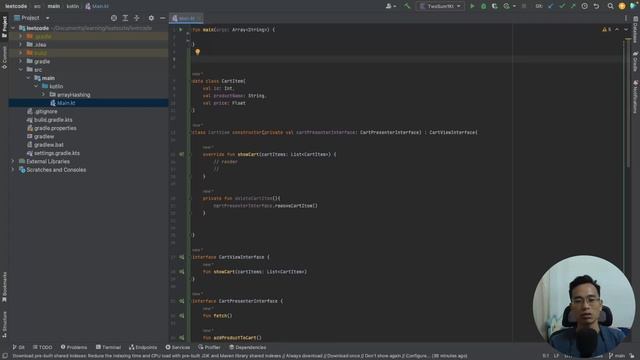Open the Profiler tool window tab

click(209, 347)
